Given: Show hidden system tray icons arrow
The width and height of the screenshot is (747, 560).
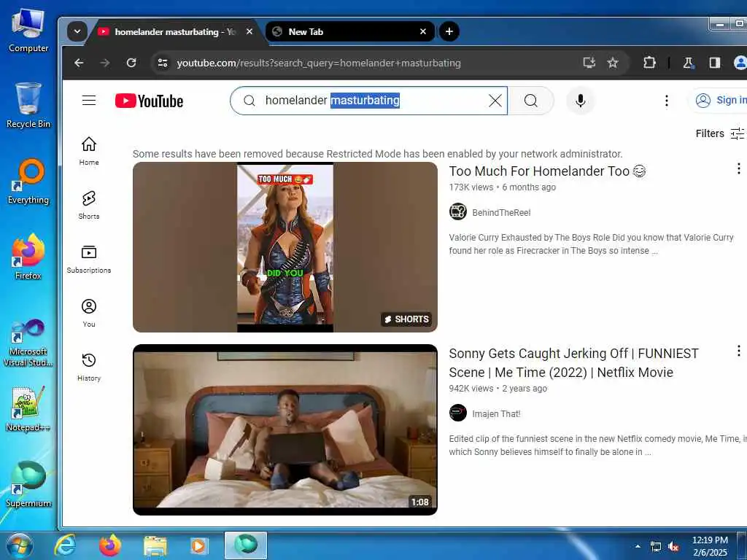Looking at the screenshot, I should pyautogui.click(x=638, y=546).
